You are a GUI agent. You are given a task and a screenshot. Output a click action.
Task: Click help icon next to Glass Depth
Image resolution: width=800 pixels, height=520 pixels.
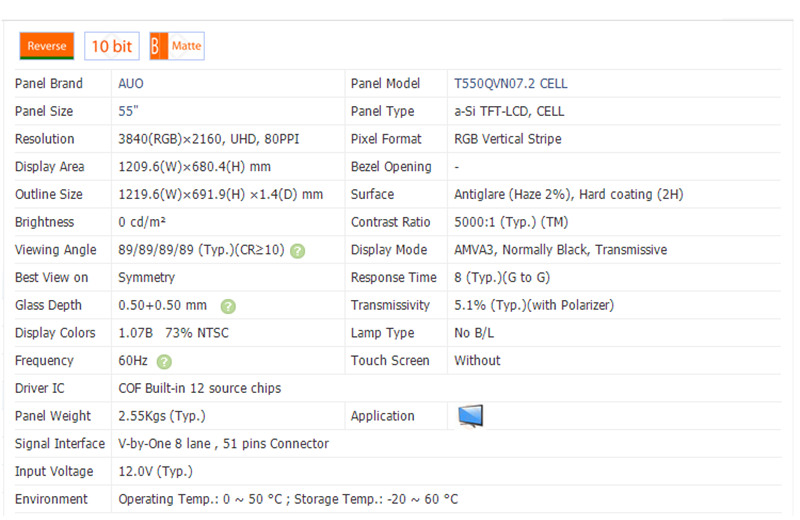point(228,306)
